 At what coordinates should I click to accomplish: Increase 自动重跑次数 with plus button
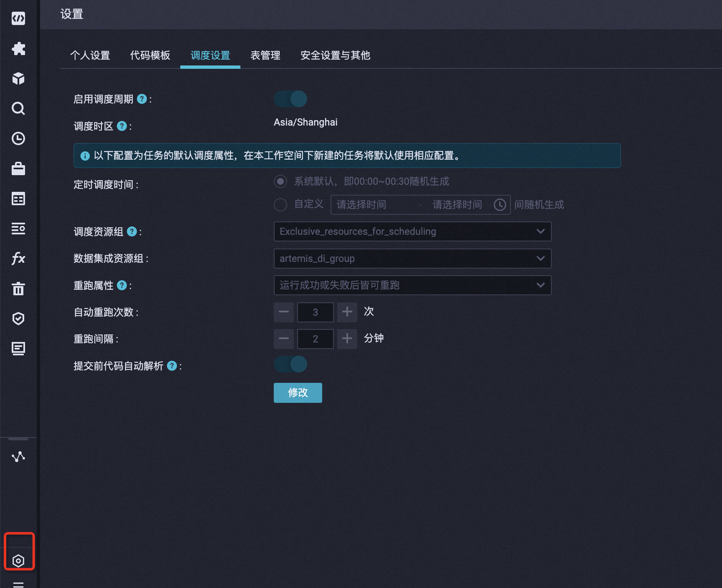pyautogui.click(x=347, y=312)
